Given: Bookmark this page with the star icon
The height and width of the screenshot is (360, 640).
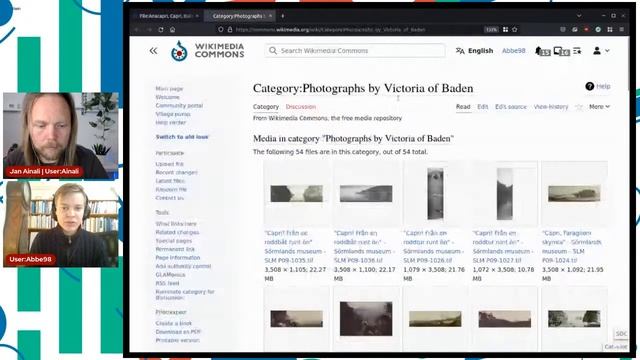Looking at the screenshot, I should pyautogui.click(x=515, y=29).
